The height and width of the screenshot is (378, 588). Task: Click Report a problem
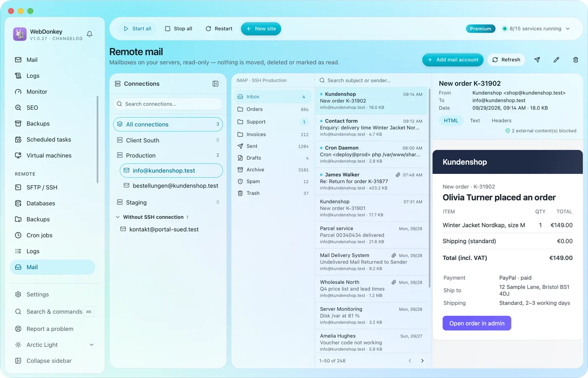click(52, 329)
